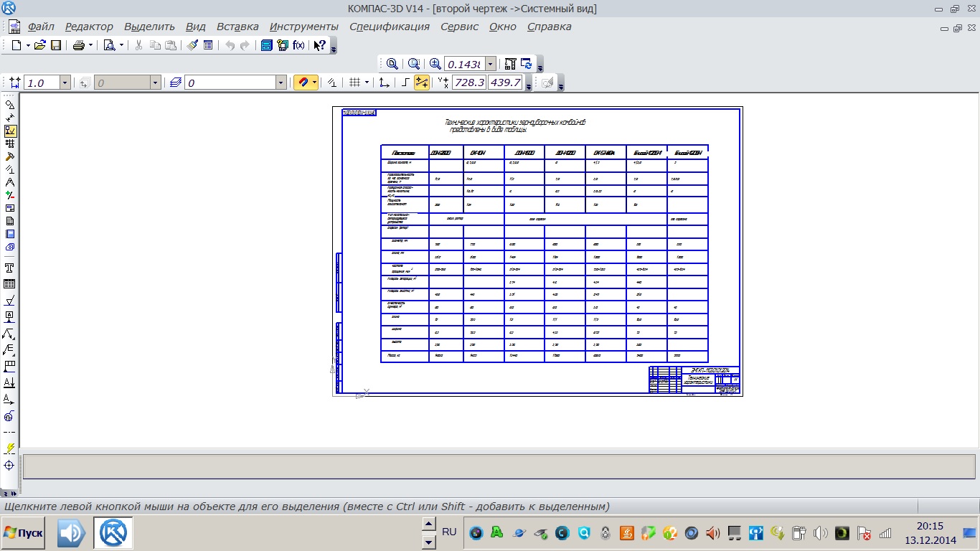Refresh the drawing view
The image size is (980, 551).
[526, 63]
